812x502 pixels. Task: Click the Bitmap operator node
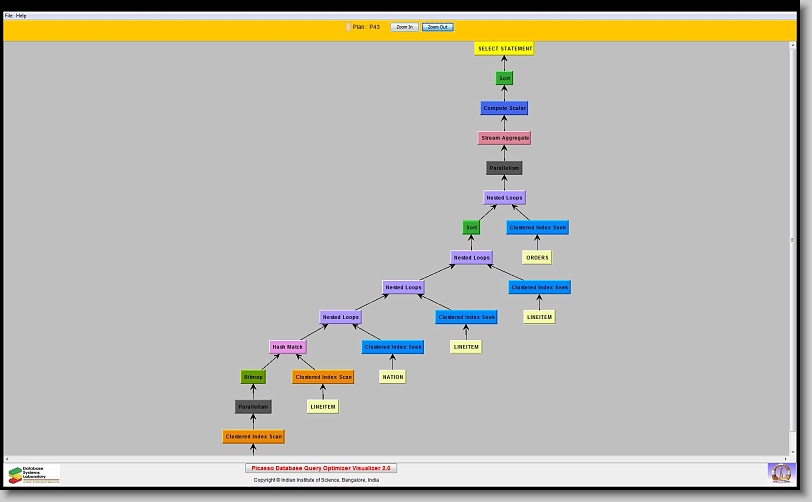pyautogui.click(x=253, y=377)
